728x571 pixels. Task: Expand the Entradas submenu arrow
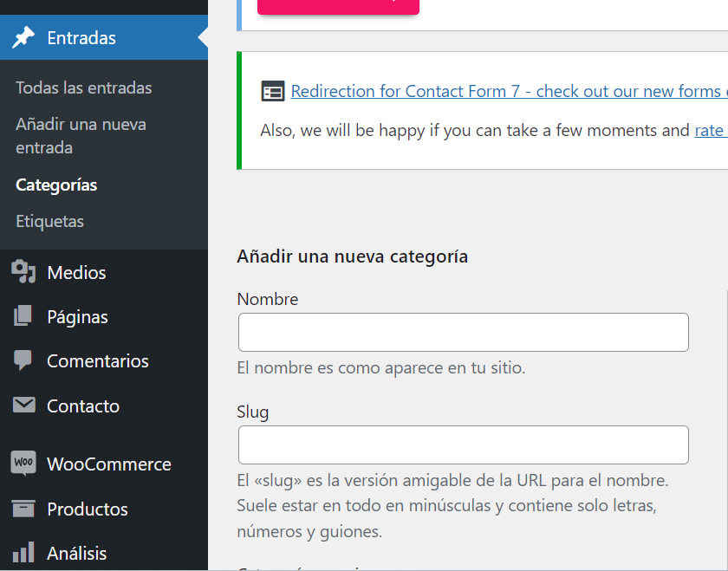click(202, 37)
